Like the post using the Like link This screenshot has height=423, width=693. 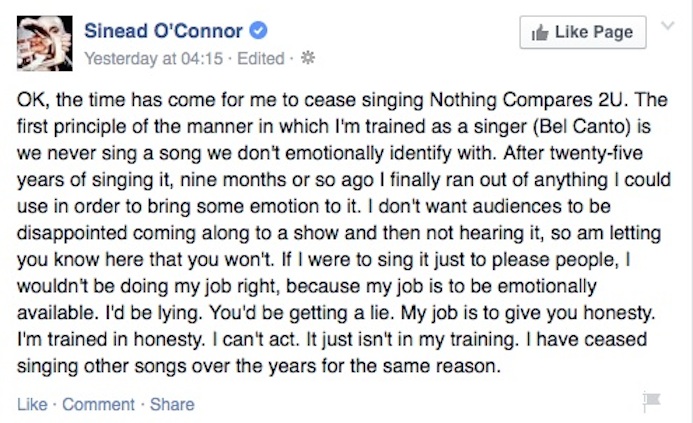pyautogui.click(x=32, y=405)
